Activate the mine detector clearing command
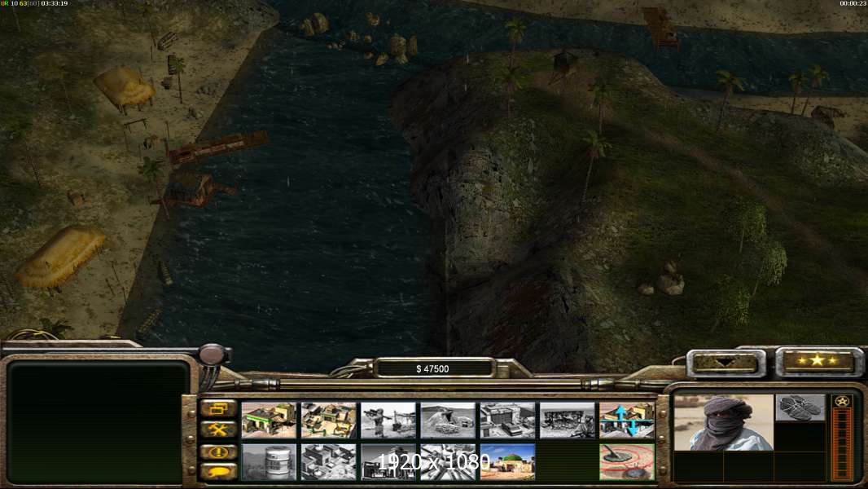This screenshot has height=489, width=868. [x=627, y=461]
